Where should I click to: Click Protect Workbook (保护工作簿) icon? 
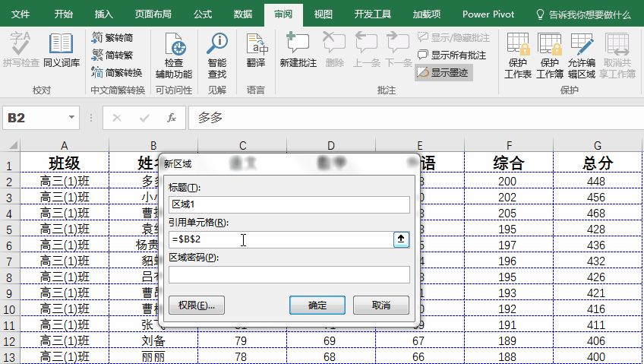(550, 56)
